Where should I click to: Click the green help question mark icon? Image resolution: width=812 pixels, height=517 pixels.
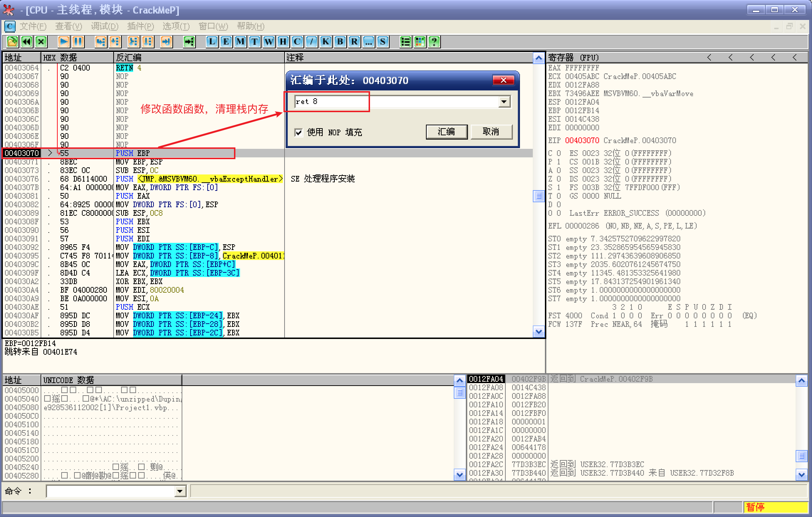coord(434,42)
